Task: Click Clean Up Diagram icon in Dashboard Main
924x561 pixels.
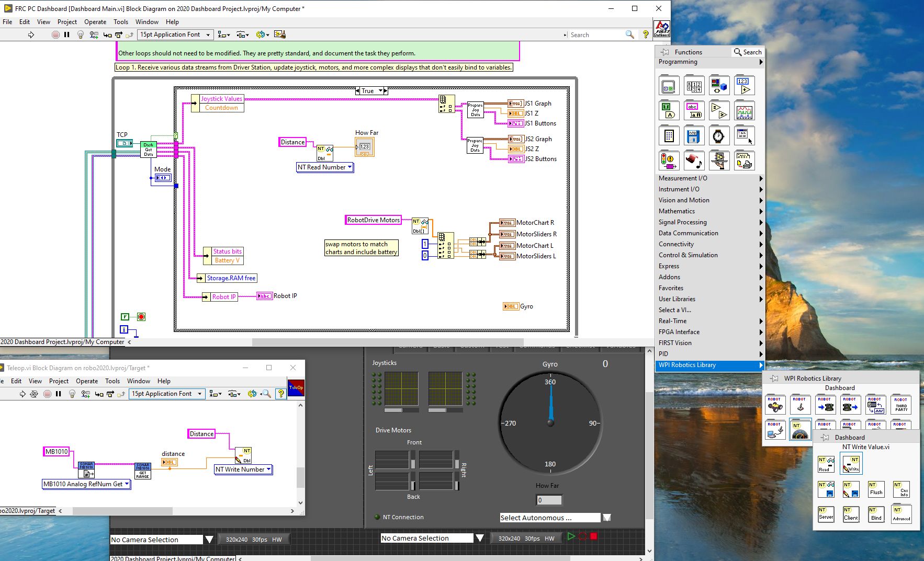Action: click(280, 35)
